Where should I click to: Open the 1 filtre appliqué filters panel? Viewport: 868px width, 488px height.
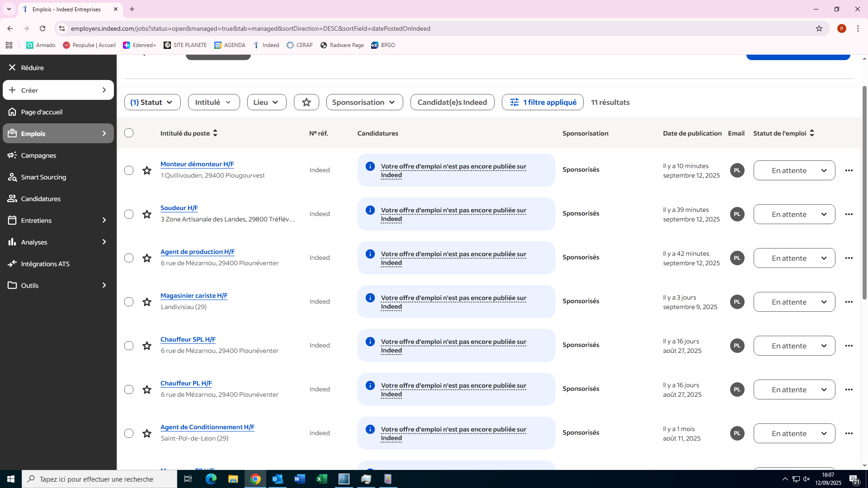pyautogui.click(x=542, y=102)
